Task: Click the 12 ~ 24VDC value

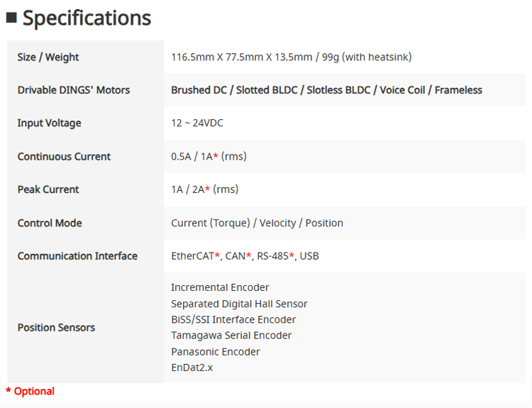Action: 197,123
